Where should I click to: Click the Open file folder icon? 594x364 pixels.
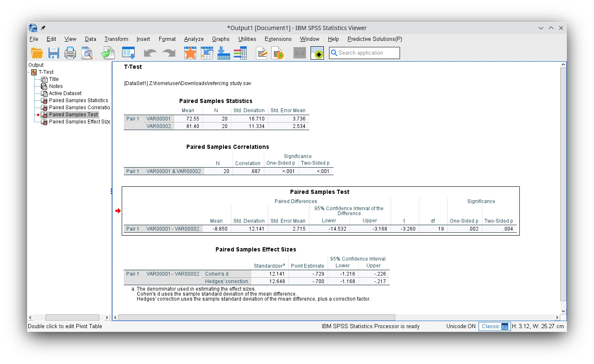tap(37, 53)
